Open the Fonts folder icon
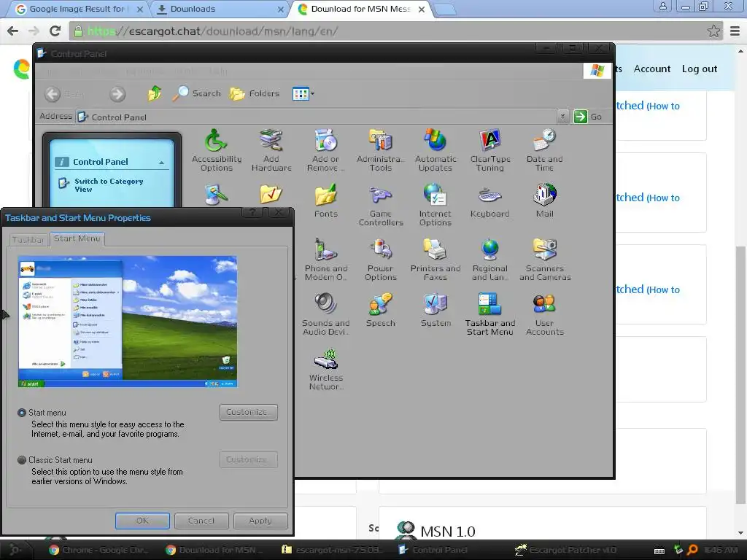The width and height of the screenshot is (747, 560). pos(326,201)
